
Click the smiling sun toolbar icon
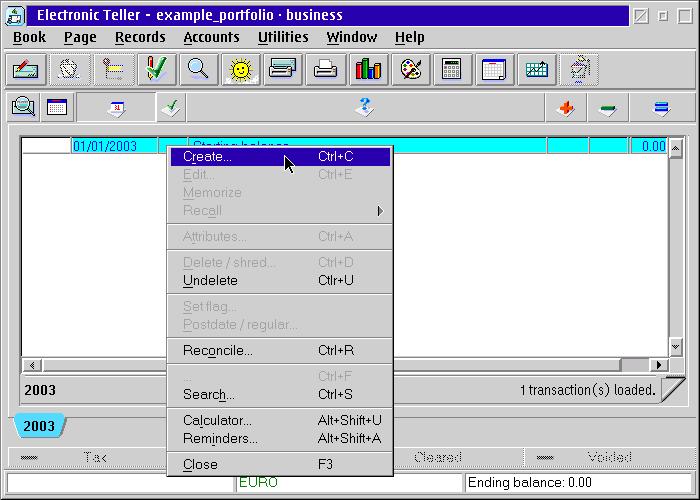241,70
